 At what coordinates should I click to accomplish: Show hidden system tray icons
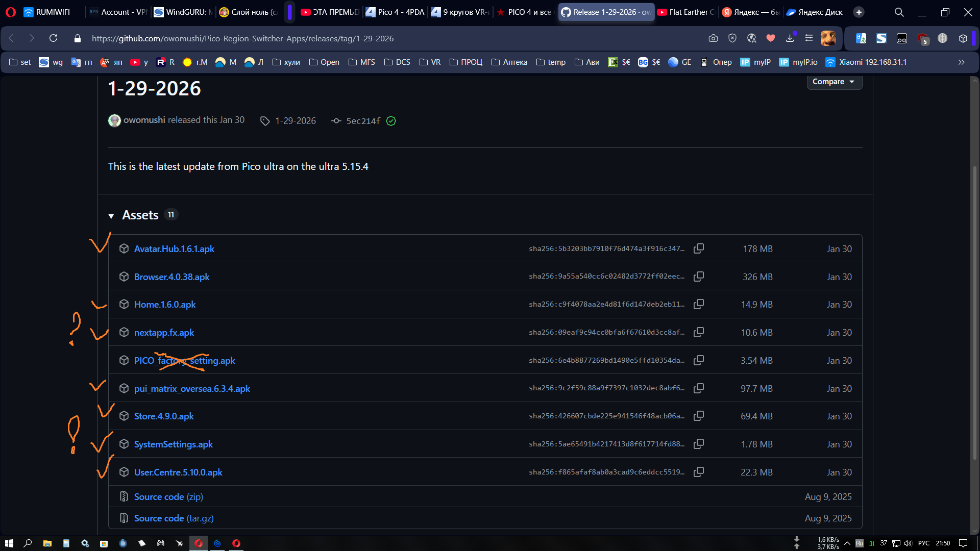847,543
